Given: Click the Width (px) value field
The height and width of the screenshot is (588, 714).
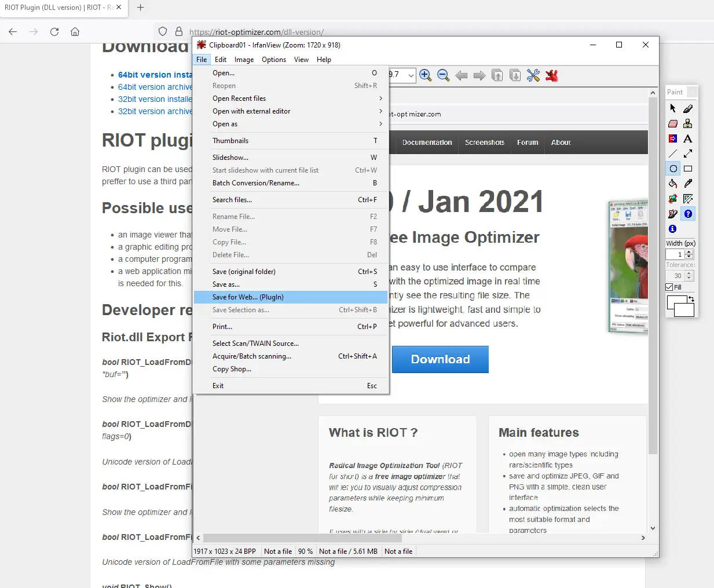Looking at the screenshot, I should [x=675, y=254].
